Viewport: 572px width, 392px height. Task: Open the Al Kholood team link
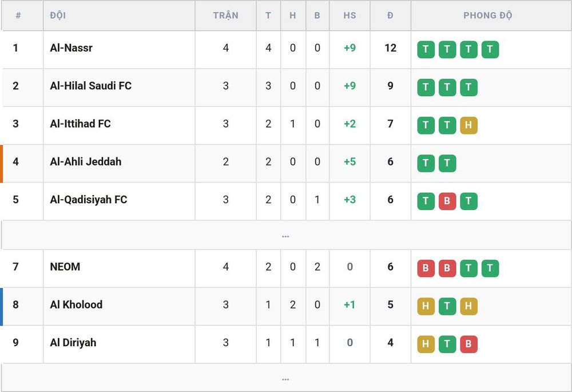(x=76, y=305)
